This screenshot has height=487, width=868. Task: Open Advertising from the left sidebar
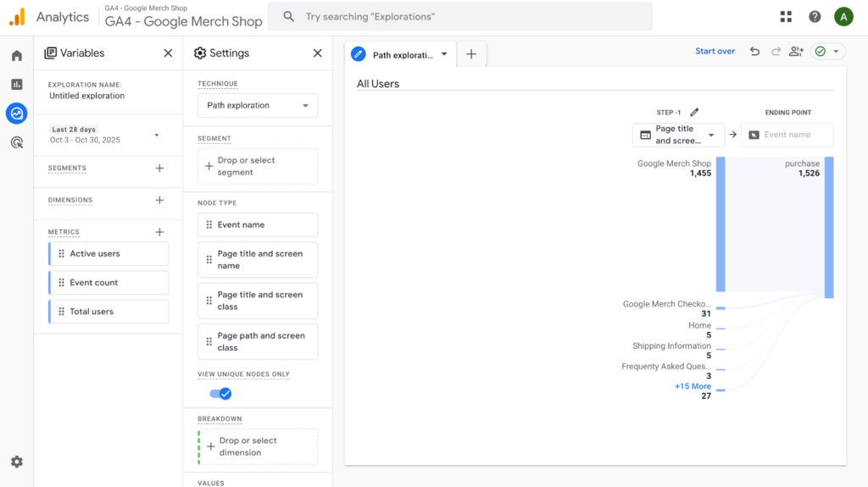16,142
